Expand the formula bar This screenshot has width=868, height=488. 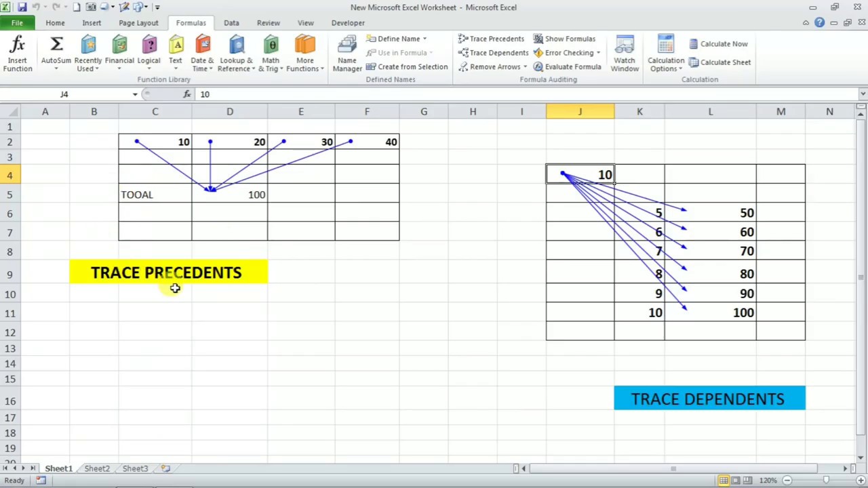[863, 94]
